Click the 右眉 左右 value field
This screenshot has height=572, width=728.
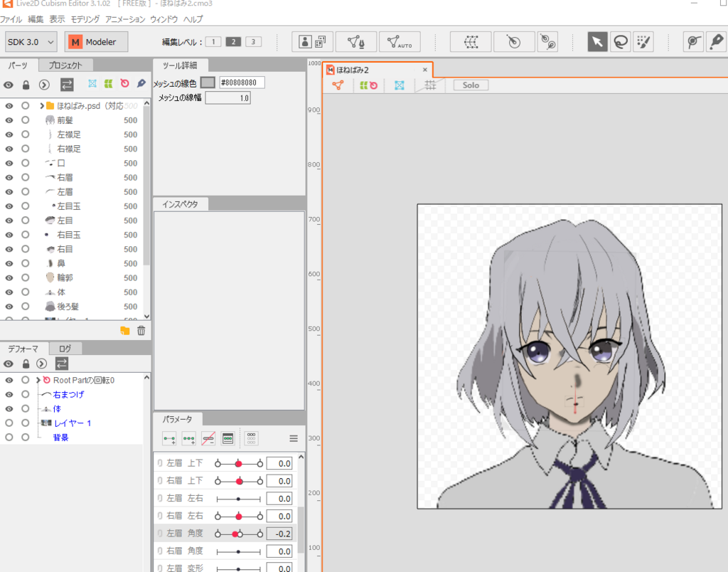pyautogui.click(x=279, y=516)
